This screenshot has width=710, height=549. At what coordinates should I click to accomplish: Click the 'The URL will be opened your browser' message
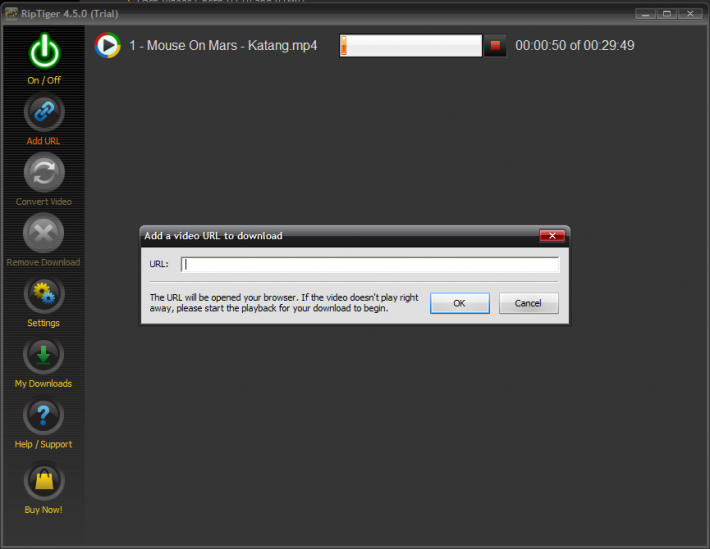[284, 303]
